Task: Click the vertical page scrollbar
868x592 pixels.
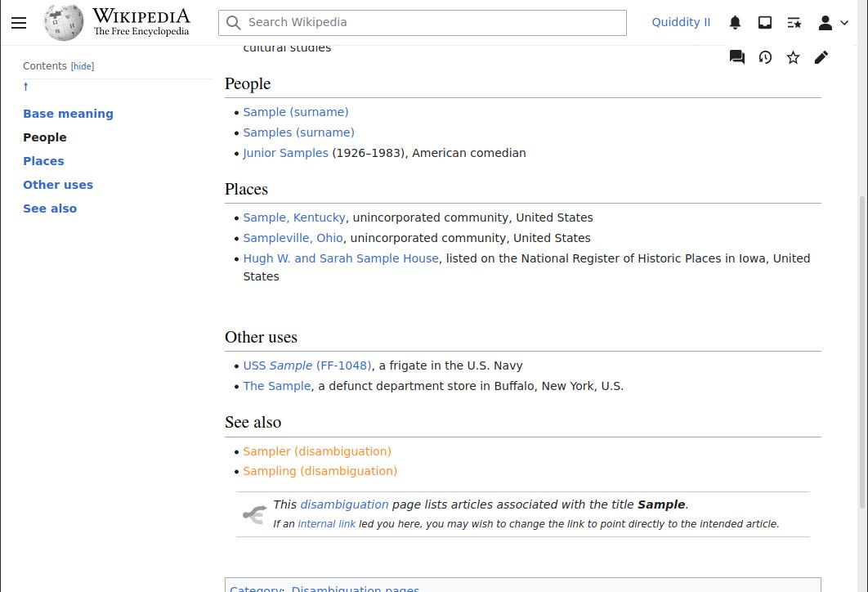Action: coord(862,352)
